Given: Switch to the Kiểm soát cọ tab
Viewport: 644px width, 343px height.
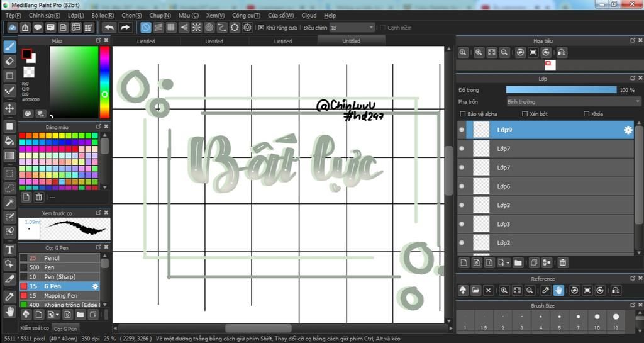Looking at the screenshot, I should 35,328.
